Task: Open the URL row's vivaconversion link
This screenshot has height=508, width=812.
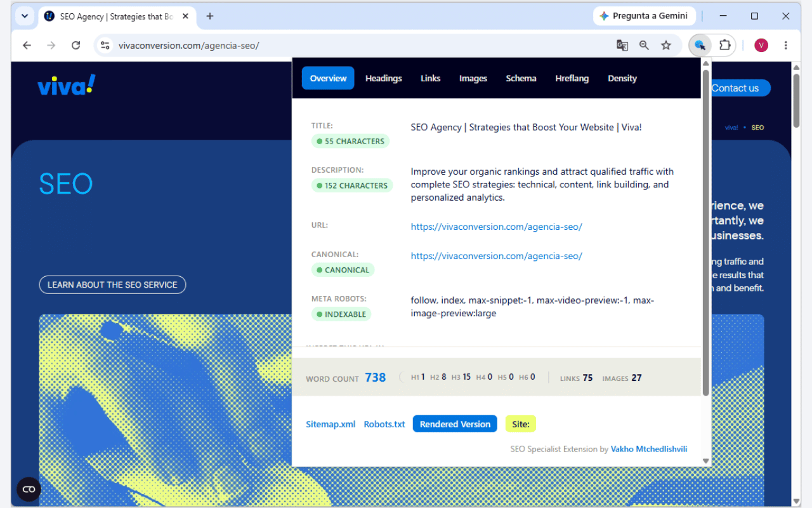Action: 497,227
